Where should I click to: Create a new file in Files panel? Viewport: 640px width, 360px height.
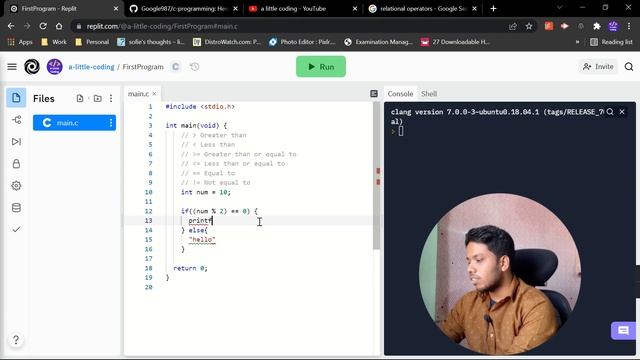click(80, 98)
